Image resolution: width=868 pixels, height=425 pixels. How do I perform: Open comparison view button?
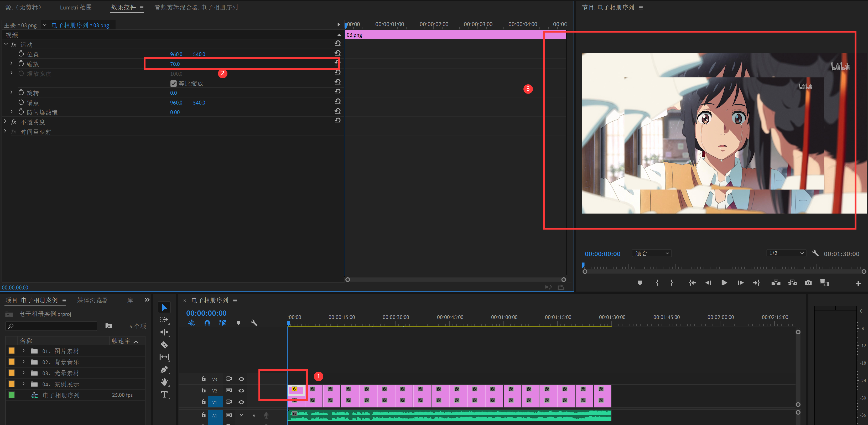coord(824,283)
